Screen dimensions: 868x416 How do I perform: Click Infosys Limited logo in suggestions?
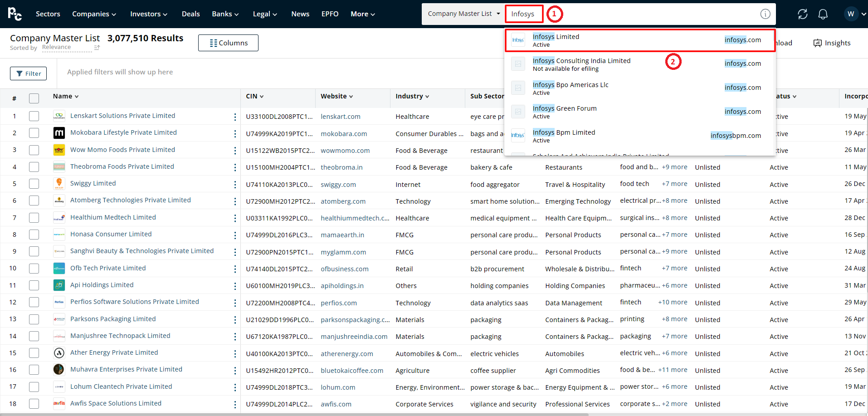518,40
